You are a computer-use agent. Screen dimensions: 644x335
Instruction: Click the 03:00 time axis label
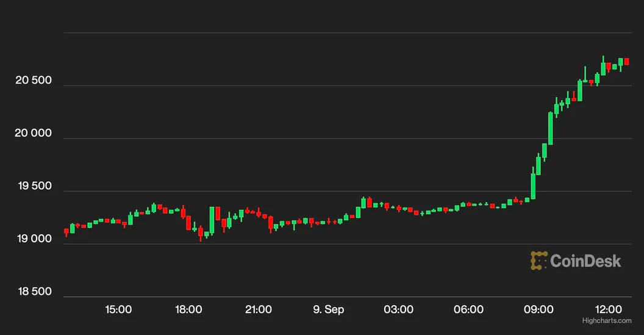[399, 309]
